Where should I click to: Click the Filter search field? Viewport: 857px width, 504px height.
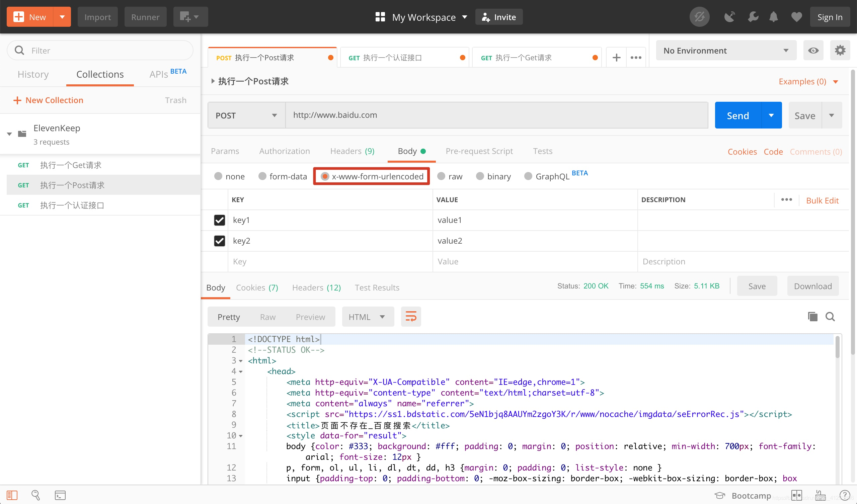[x=100, y=50]
